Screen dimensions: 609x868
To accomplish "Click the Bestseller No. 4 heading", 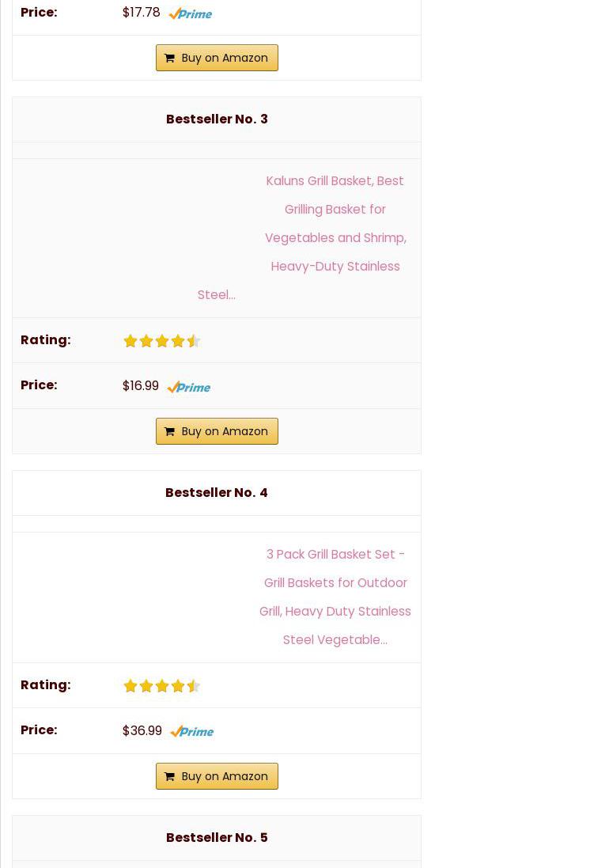I will (x=217, y=492).
